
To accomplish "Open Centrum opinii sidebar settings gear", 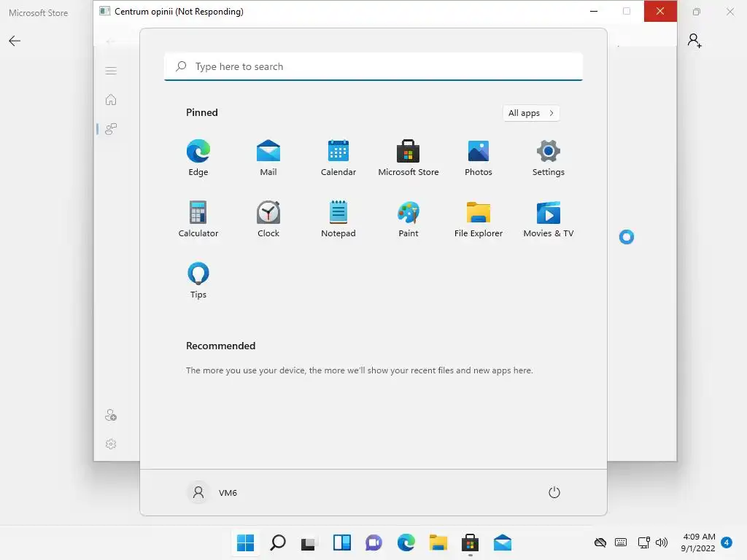I will (x=111, y=444).
